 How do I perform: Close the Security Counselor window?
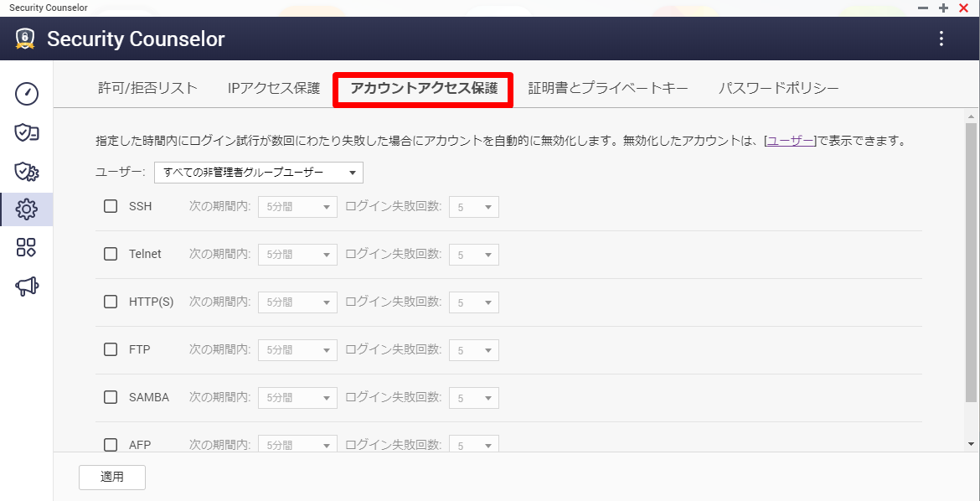coord(963,8)
